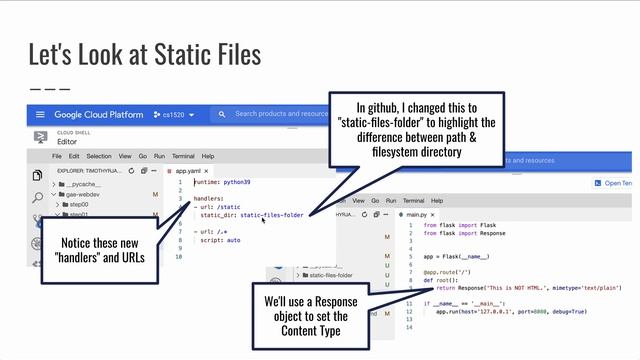
Task: Select the Search magnifier icon in activity bar
Action: click(37, 198)
